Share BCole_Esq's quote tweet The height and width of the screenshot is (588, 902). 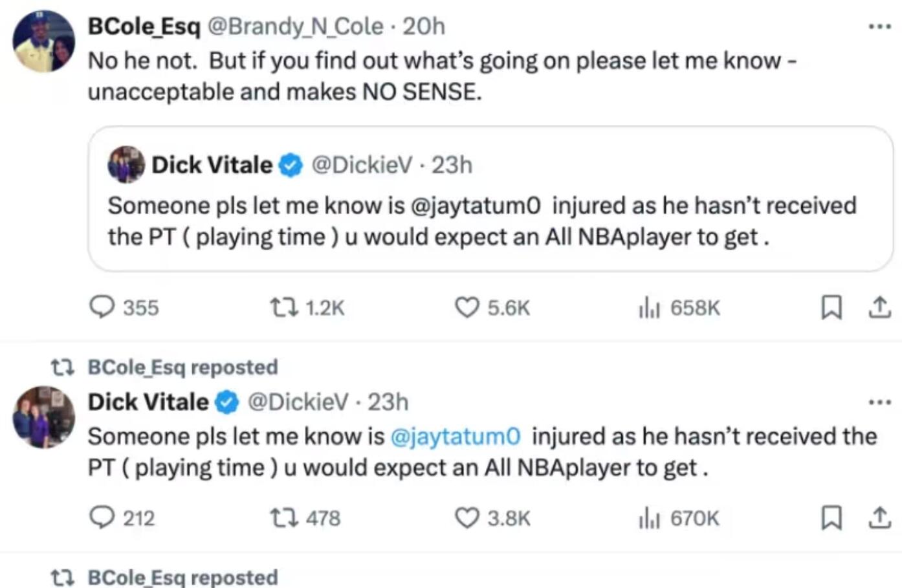click(879, 307)
